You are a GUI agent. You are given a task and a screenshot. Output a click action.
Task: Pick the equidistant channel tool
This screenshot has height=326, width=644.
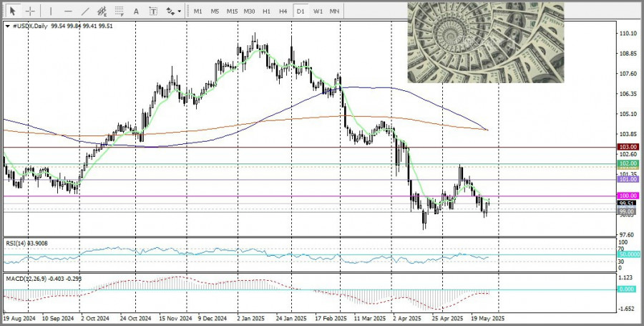tap(102, 11)
